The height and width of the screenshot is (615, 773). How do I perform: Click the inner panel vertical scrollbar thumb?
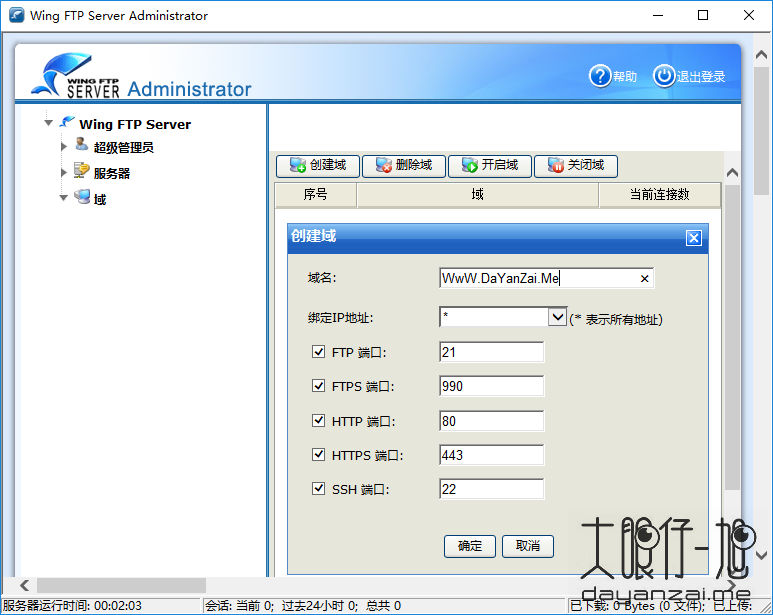click(732, 337)
